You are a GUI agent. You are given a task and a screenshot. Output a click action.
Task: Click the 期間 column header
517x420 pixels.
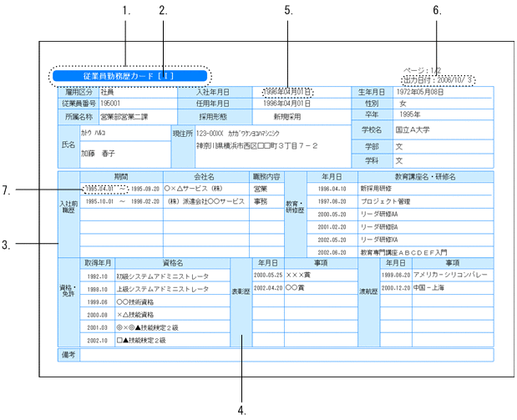[121, 177]
